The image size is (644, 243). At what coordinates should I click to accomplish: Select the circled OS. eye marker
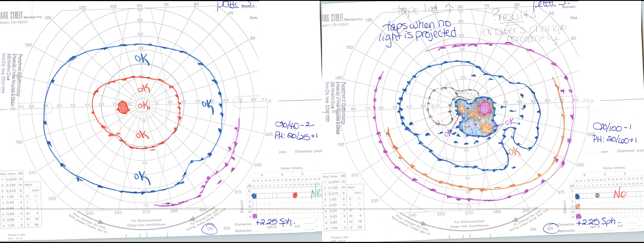[x=210, y=229]
